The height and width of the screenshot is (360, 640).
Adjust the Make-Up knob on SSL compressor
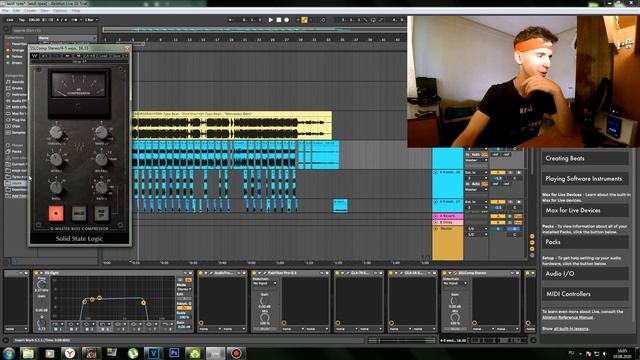point(101,132)
